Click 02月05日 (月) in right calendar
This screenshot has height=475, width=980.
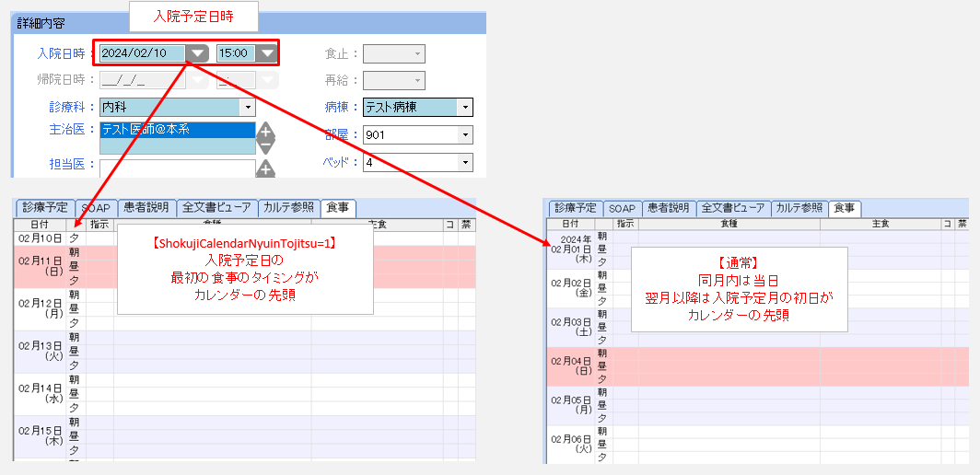(x=571, y=405)
